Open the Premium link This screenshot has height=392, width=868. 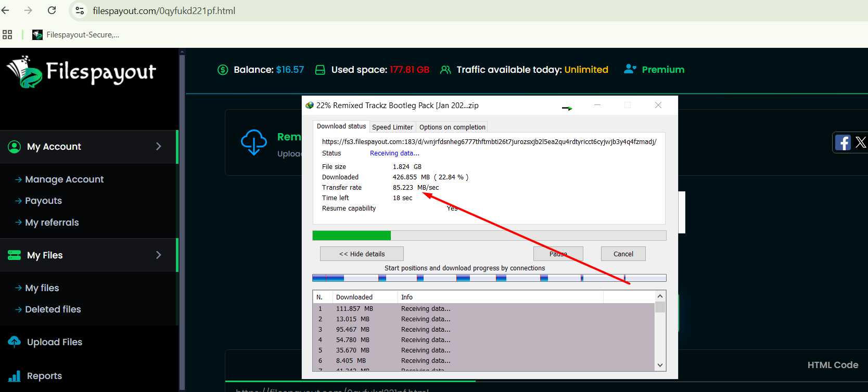pos(663,70)
